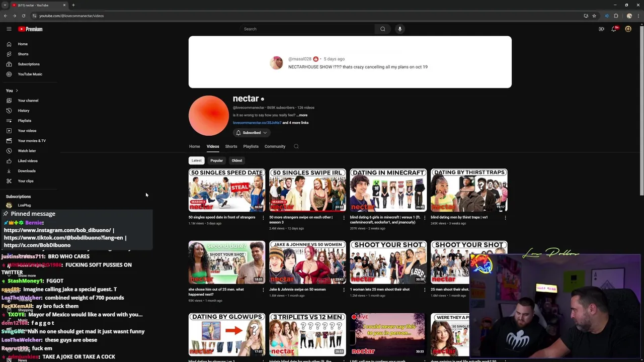Reload the page in Chrome
This screenshot has height=362, width=644.
[23, 16]
